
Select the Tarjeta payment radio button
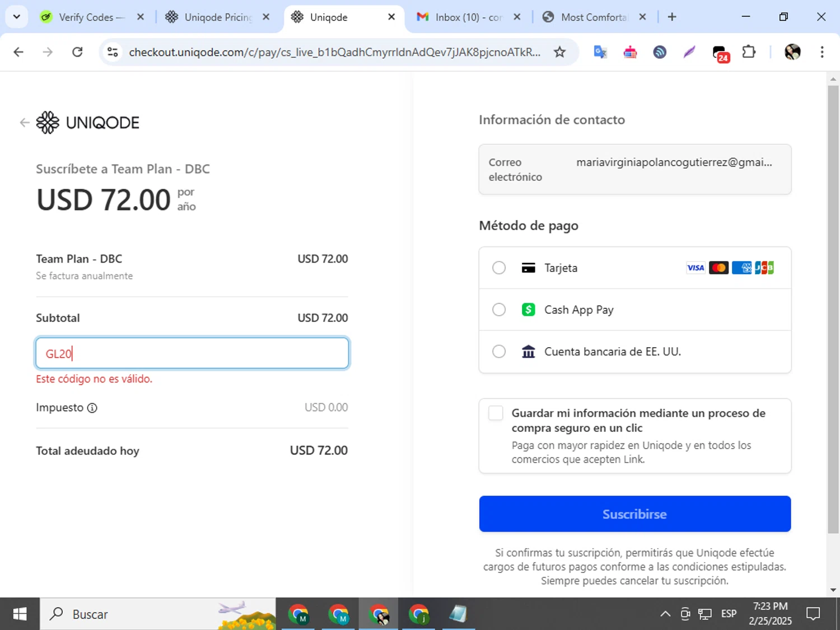tap(499, 268)
